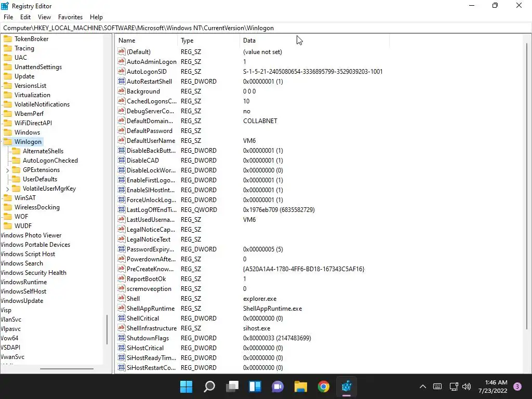This screenshot has width=532, height=399.
Task: Select the AutoLogonSID value name
Action: tap(147, 72)
